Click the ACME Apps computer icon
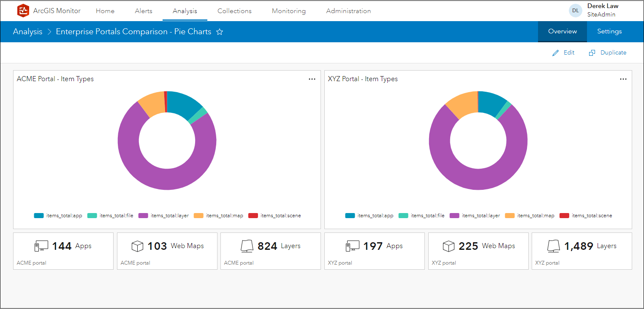Viewport: 644px width, 309px height. (x=41, y=246)
